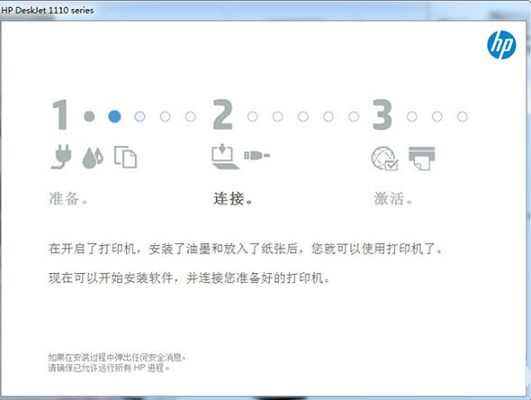Click the globe with checkmark icon
The height and width of the screenshot is (400, 531).
(385, 158)
